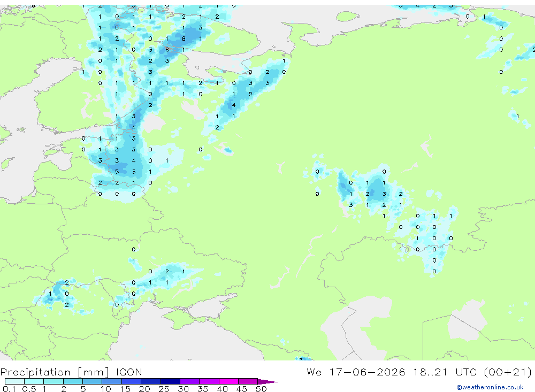Image resolution: width=535 pixels, height=392 pixels.
Task: Pick the 10–15 mm legend color swatch
Action: point(112,381)
